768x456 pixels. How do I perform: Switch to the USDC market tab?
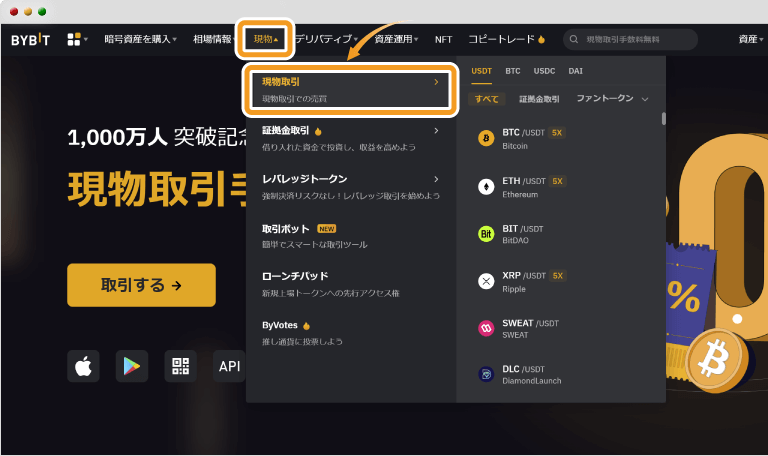[x=544, y=71]
